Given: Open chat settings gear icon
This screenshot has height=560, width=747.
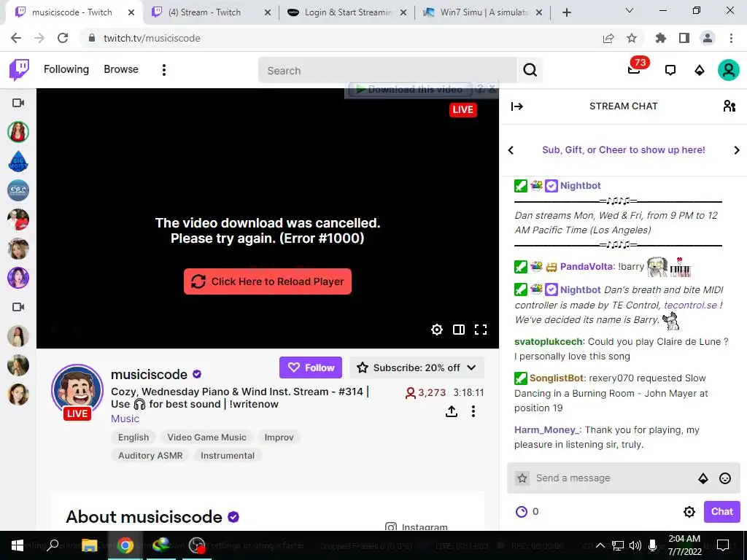Looking at the screenshot, I should coord(689,512).
